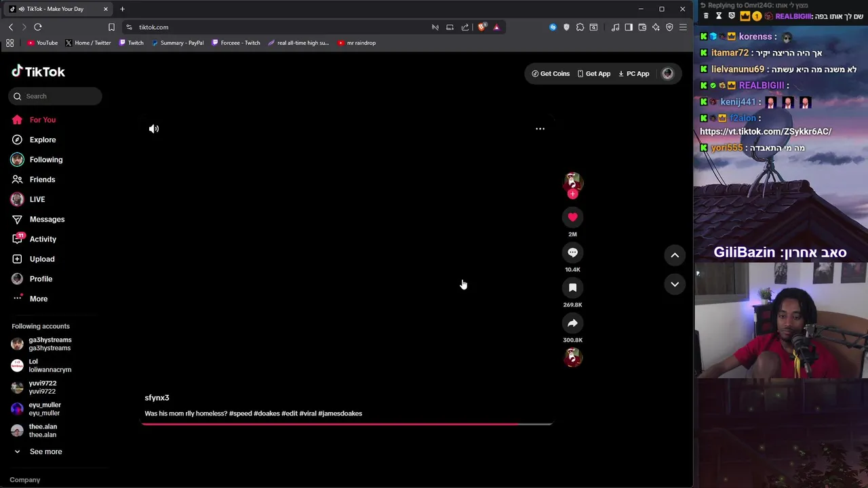Click the PC App download button
The height and width of the screenshot is (488, 868).
[x=633, y=74]
